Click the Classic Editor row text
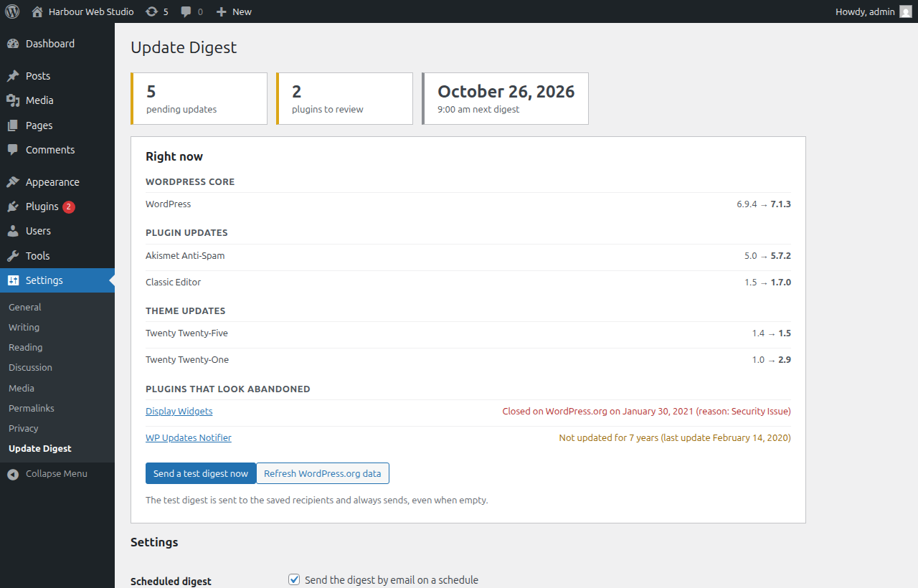 click(174, 282)
